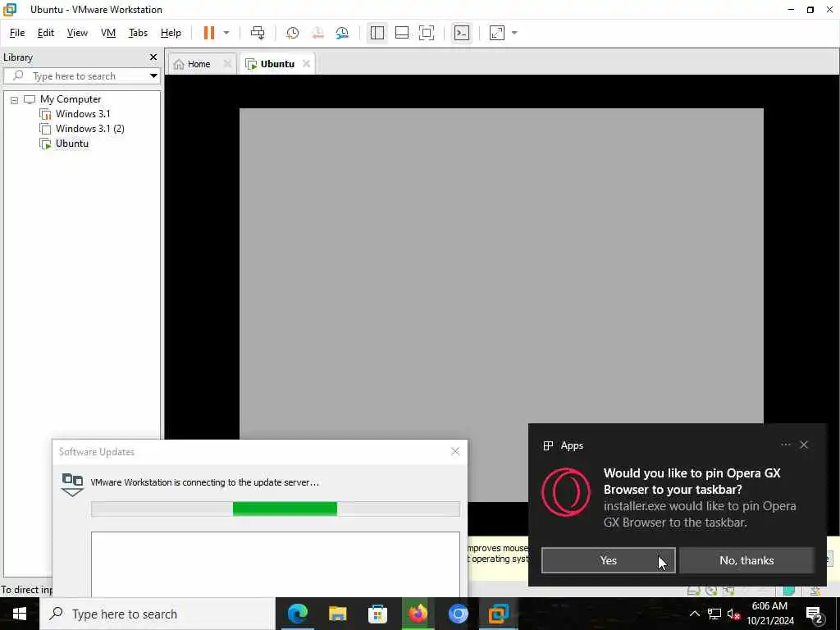Click the stretch guest display icon

coord(497,33)
